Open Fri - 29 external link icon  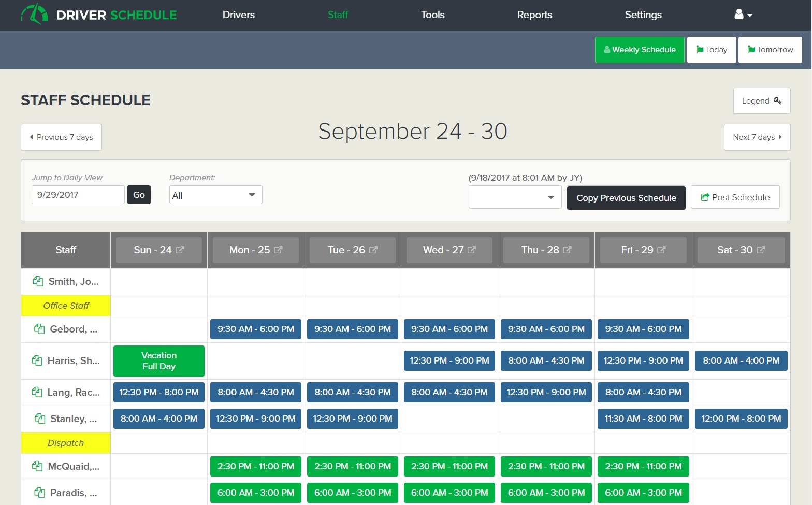(661, 250)
